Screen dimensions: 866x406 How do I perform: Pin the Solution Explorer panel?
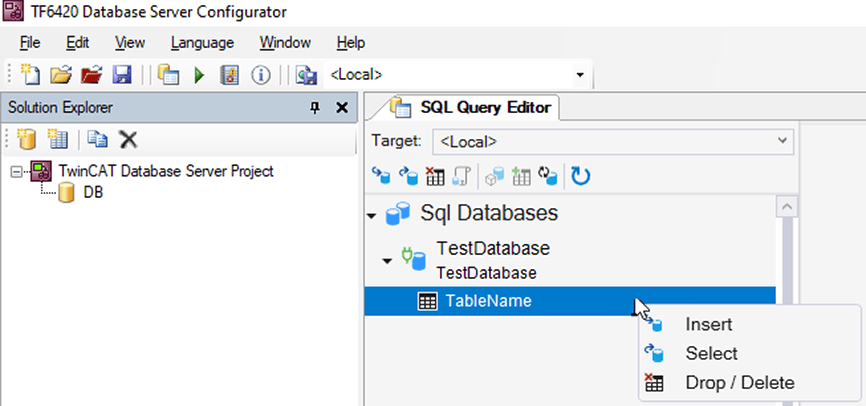pyautogui.click(x=315, y=108)
